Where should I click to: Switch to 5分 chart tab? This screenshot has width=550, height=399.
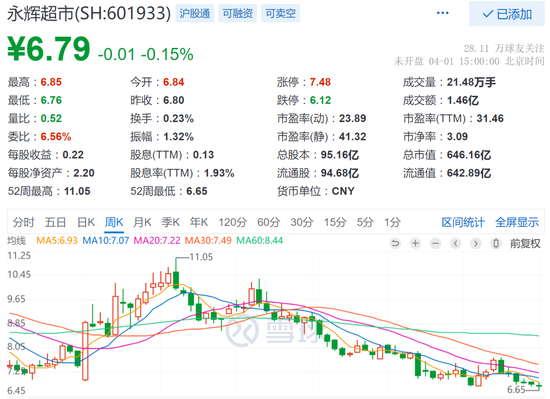365,222
